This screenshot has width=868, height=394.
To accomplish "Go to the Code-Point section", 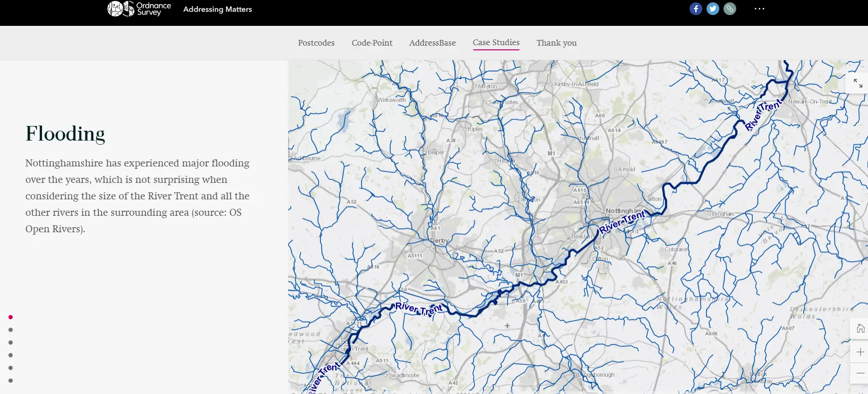I will pos(372,43).
